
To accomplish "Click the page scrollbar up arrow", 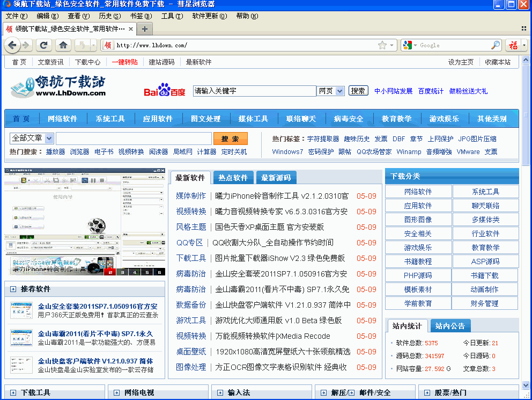I will pos(526,60).
